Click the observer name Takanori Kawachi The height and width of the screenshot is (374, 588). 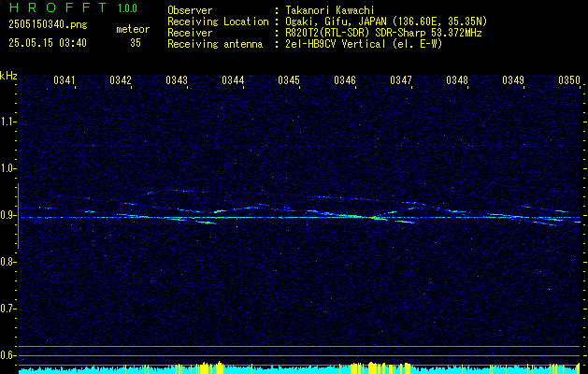[x=330, y=10]
